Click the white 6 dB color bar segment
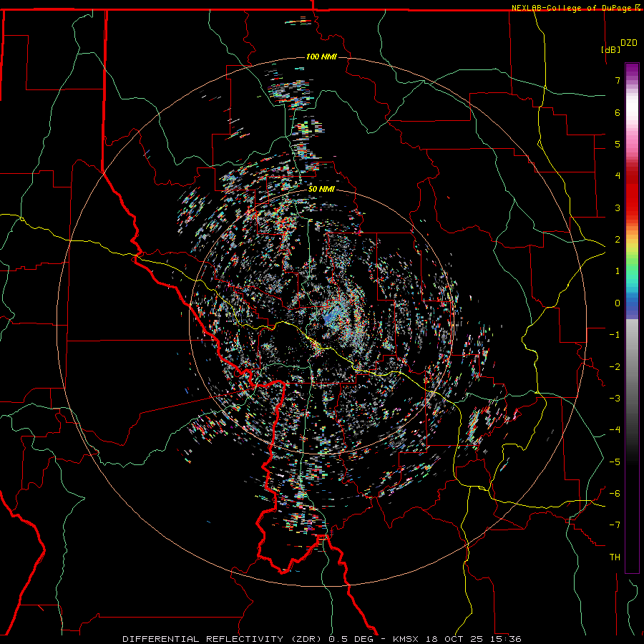 [632, 112]
